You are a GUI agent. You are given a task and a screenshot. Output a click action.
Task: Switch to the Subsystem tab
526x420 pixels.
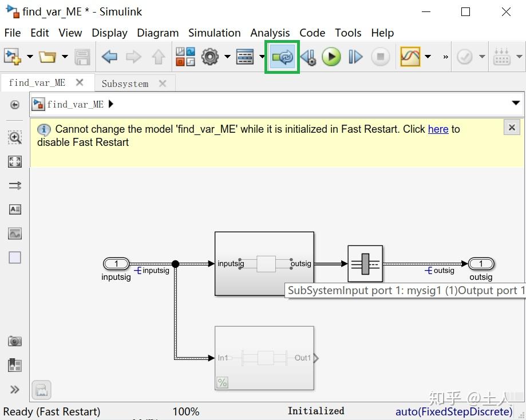click(x=125, y=84)
